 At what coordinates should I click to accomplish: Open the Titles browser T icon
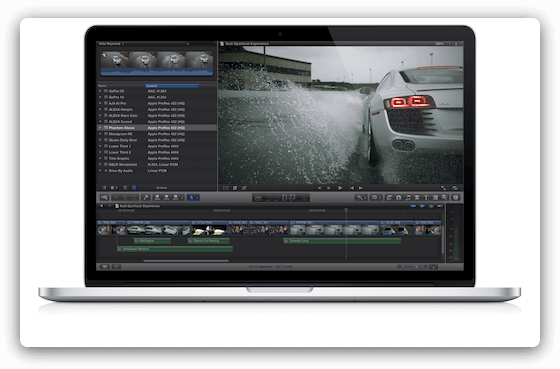coord(426,198)
